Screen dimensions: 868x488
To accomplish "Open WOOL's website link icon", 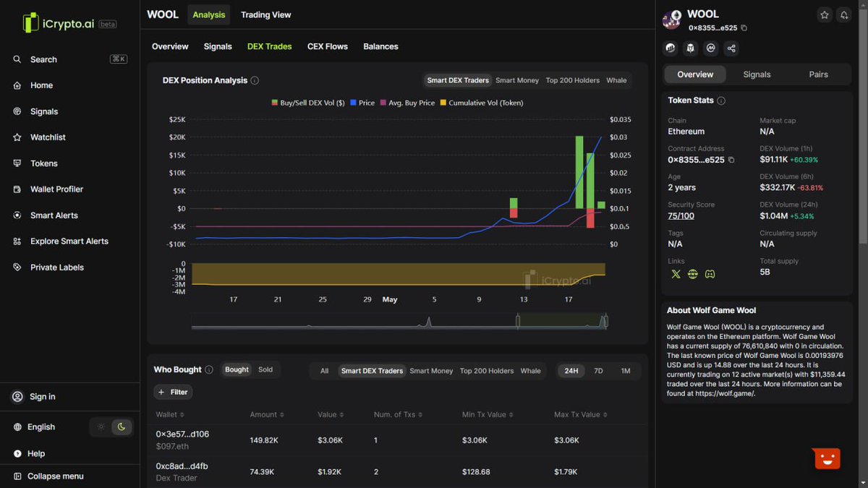I will point(693,274).
